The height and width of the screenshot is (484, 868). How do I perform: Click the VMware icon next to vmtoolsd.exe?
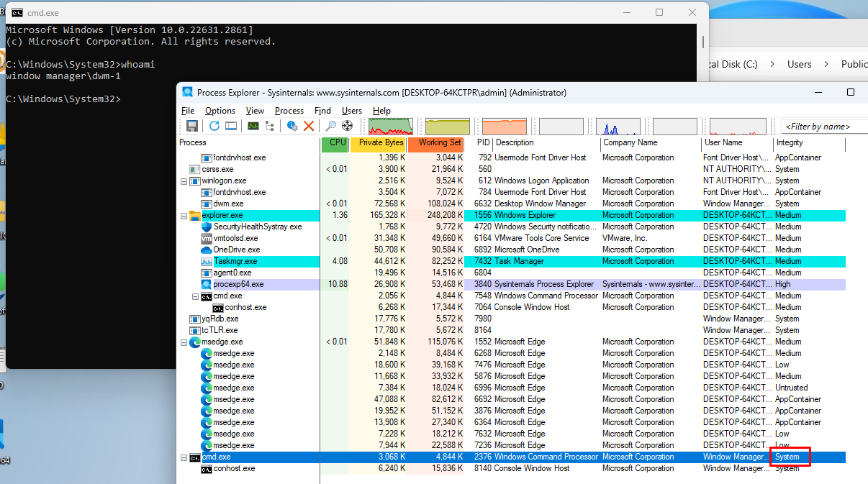[x=206, y=238]
